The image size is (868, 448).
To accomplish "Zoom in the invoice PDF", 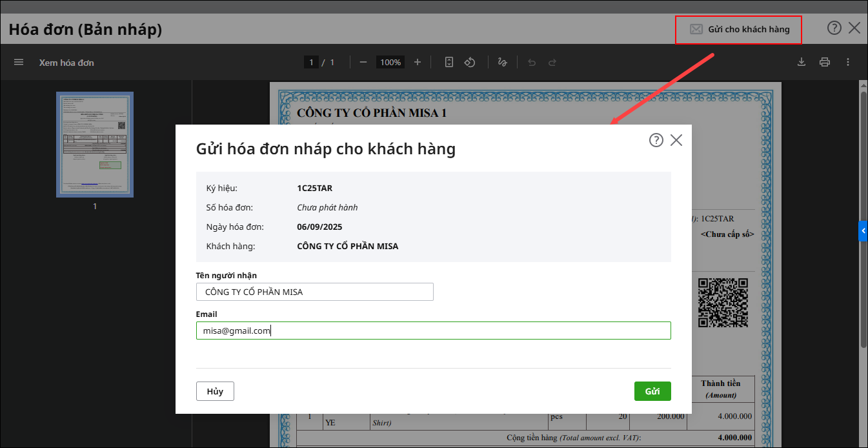I will point(418,62).
